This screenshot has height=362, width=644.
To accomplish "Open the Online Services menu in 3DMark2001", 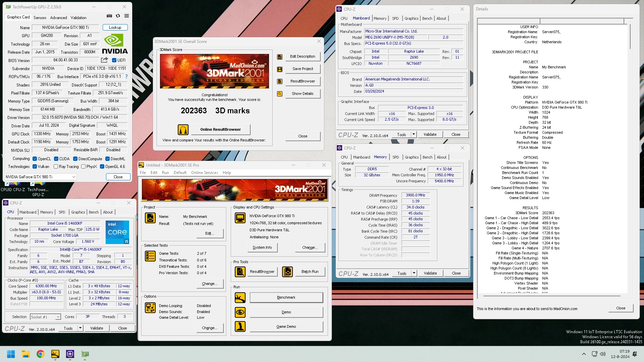I will pyautogui.click(x=205, y=173).
